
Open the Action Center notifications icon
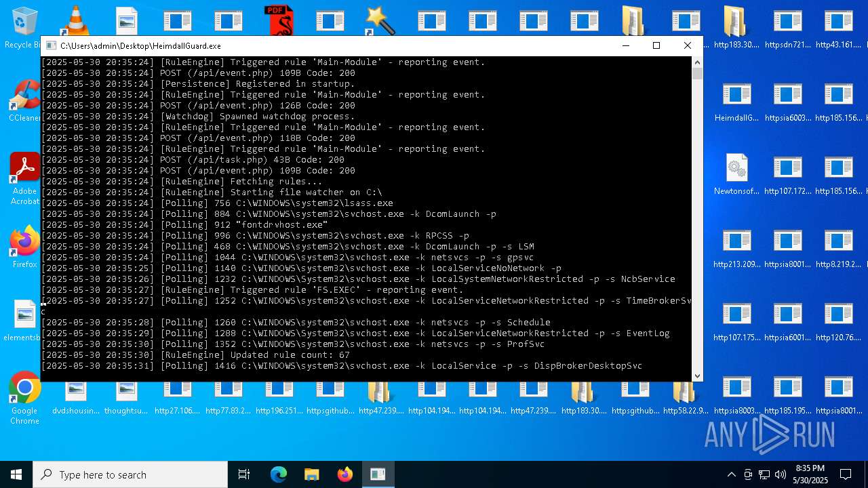pos(846,474)
